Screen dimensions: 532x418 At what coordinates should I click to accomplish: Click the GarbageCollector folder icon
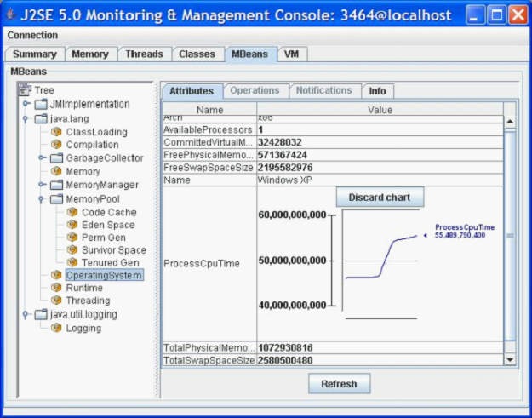[56, 157]
